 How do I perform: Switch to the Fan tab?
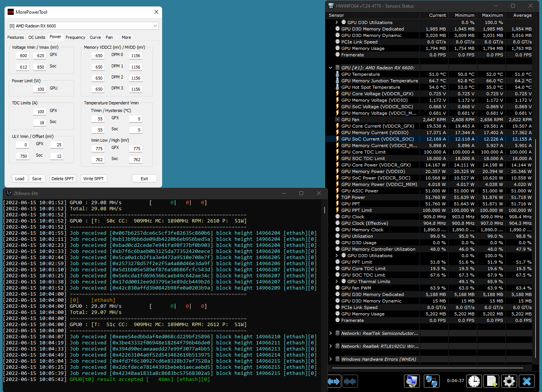pyautogui.click(x=109, y=37)
